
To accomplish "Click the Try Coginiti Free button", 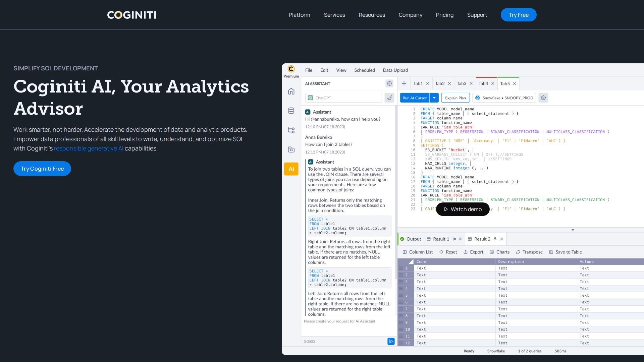I will pyautogui.click(x=42, y=169).
